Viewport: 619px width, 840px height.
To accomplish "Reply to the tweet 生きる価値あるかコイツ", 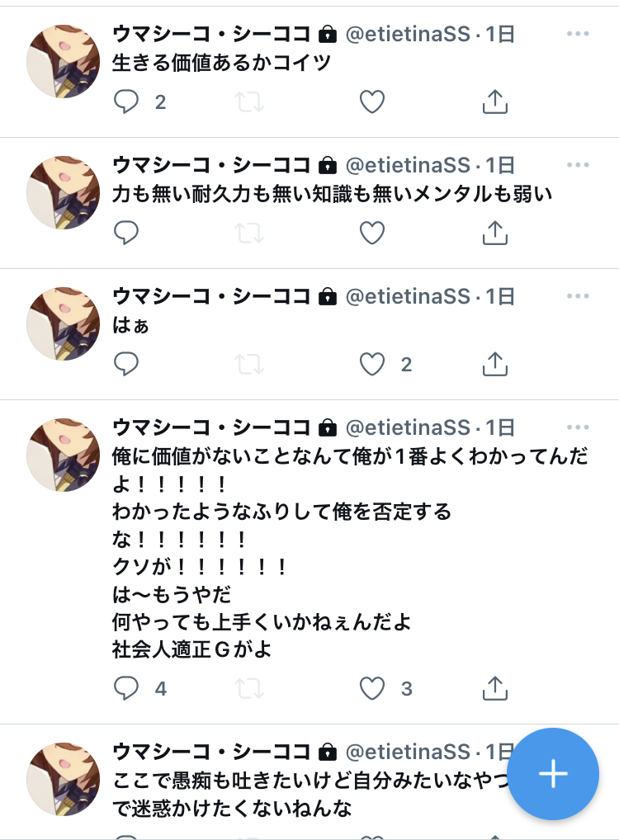I will (126, 101).
